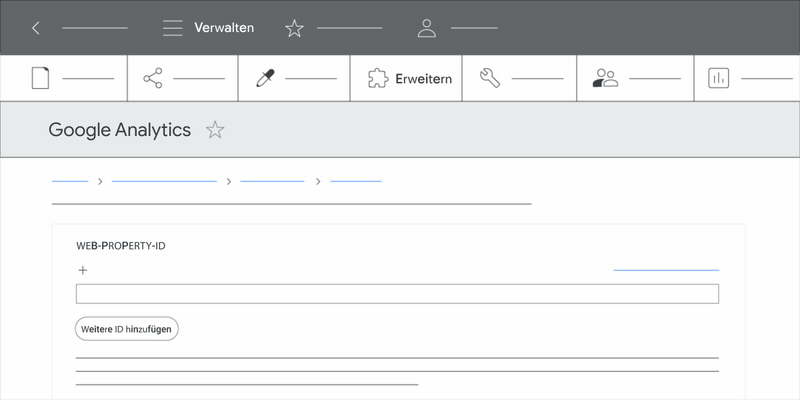Click the eyedropper design icon
The width and height of the screenshot is (800, 400).
(x=265, y=79)
